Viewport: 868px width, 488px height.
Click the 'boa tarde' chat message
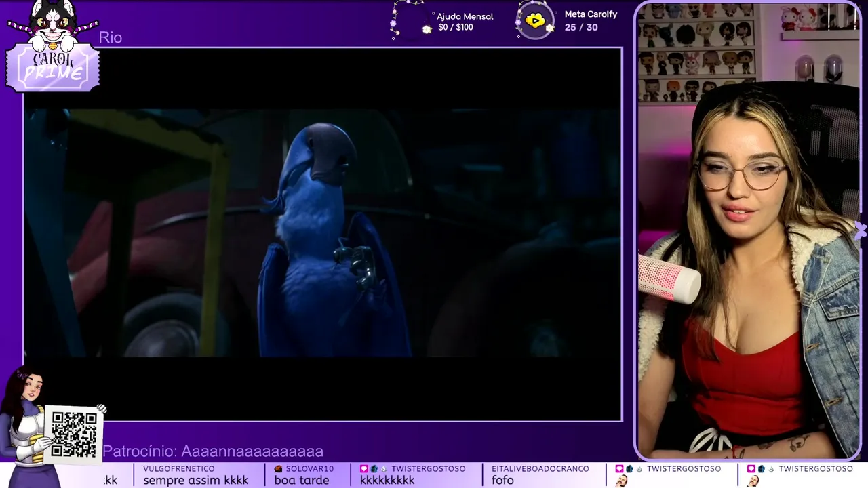[302, 481]
